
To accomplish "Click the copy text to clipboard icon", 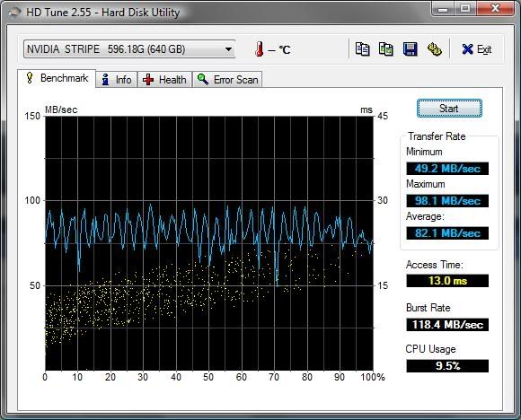I will 362,49.
